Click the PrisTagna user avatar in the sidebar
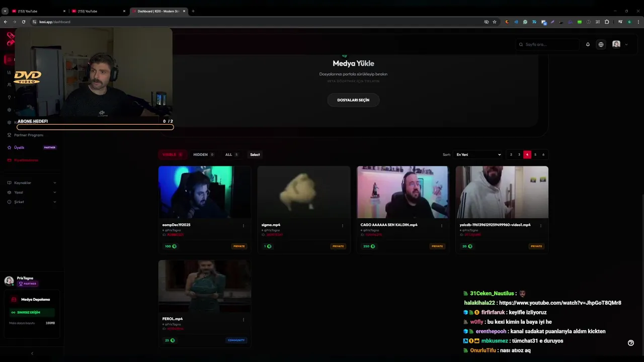Viewport: 644px width, 362px height. [9, 281]
